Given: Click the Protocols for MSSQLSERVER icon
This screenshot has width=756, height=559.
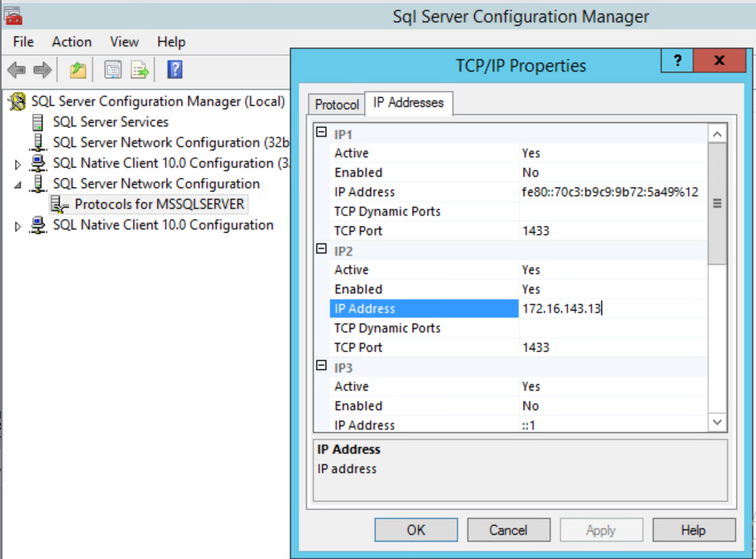Looking at the screenshot, I should coord(60,204).
